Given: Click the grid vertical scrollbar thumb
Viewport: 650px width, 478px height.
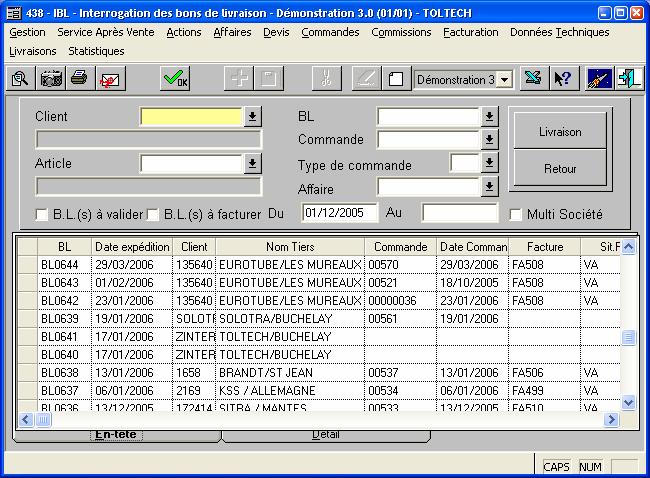Looking at the screenshot, I should pos(628,337).
